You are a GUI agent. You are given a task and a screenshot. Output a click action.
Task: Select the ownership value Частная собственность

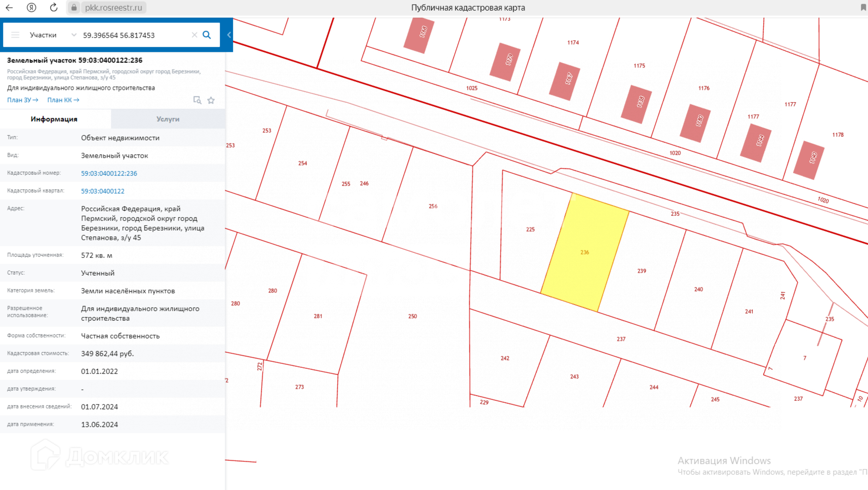[121, 336]
